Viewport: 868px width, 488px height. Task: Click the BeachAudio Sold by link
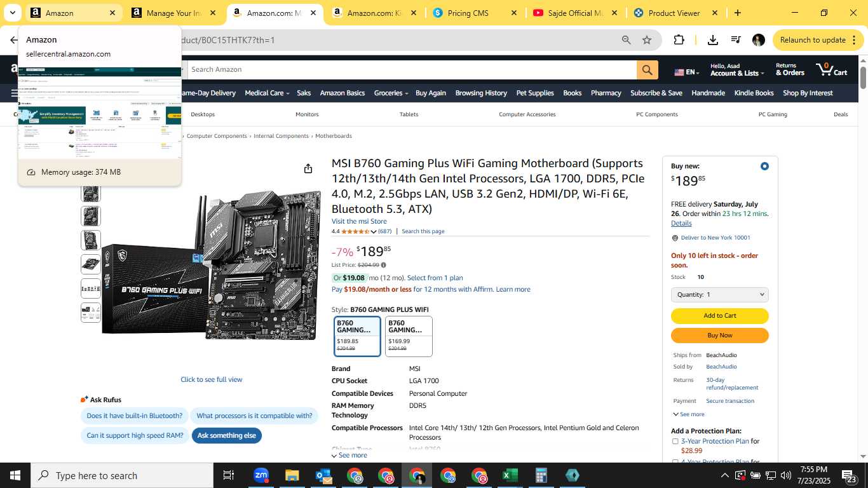point(721,367)
